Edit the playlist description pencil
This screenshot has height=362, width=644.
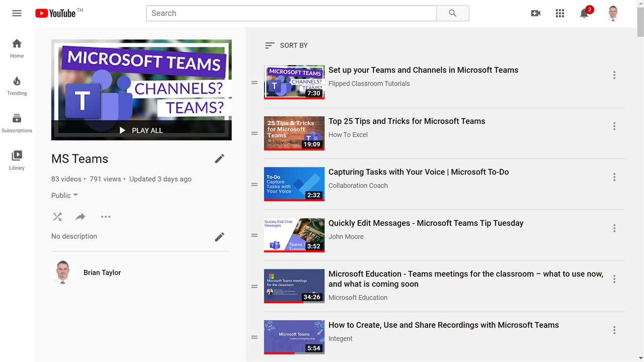[x=219, y=237]
